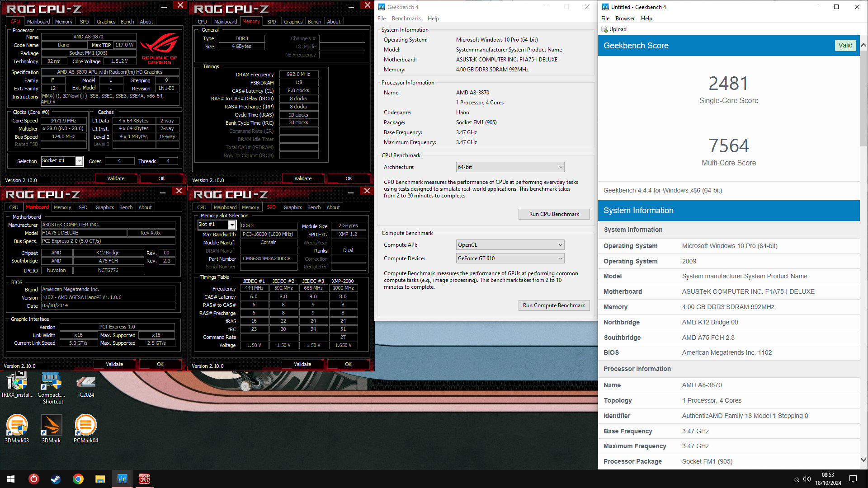Click Motherboard row in System Information table
The image size is (868, 488).
(729, 291)
